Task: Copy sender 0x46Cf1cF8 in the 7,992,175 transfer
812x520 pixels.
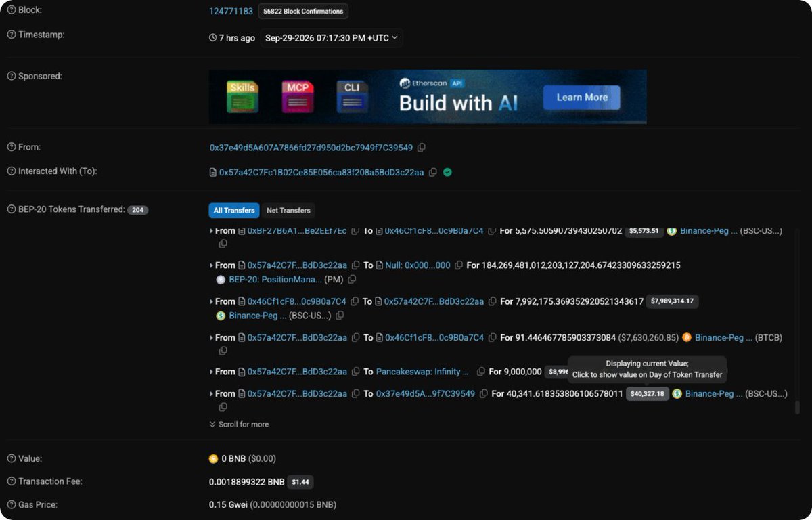Action: [354, 301]
